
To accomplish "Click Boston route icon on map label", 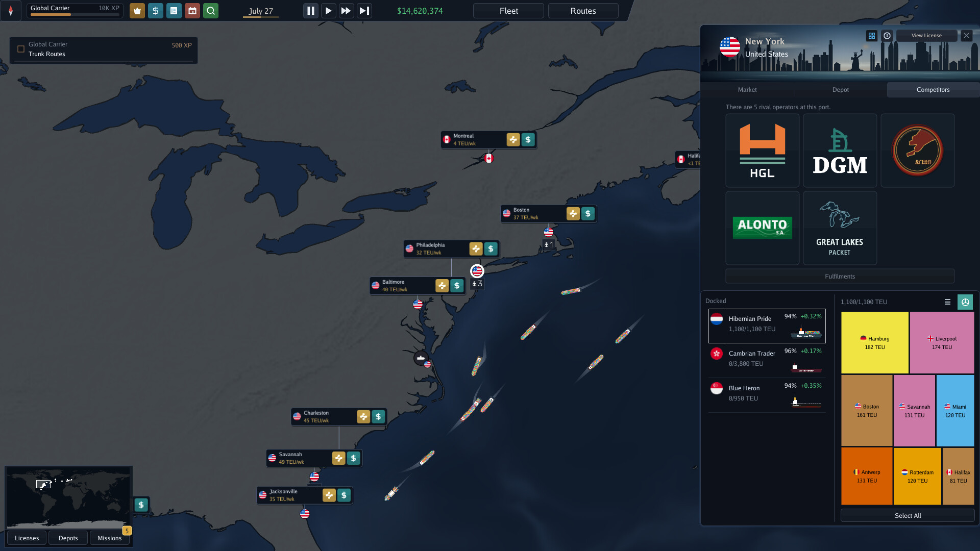I will click(573, 213).
